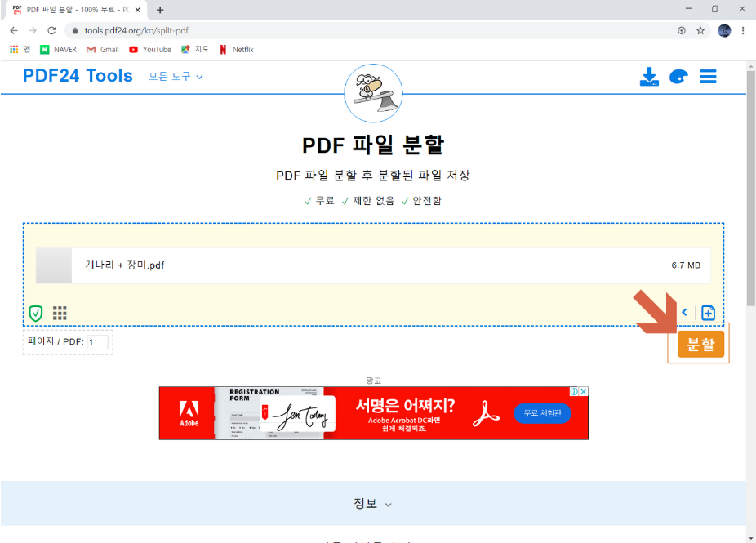Expand the 모든 도구 dropdown

(176, 76)
